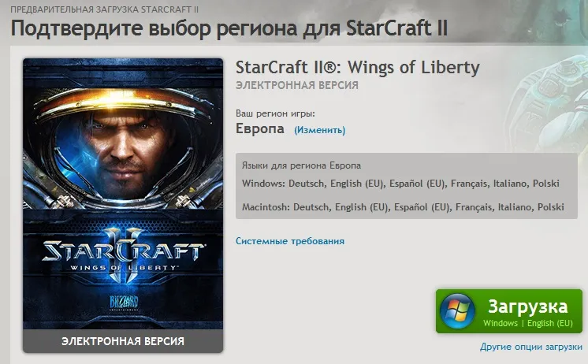588x364 pixels.
Task: Click the Европа region name
Action: pos(260,128)
